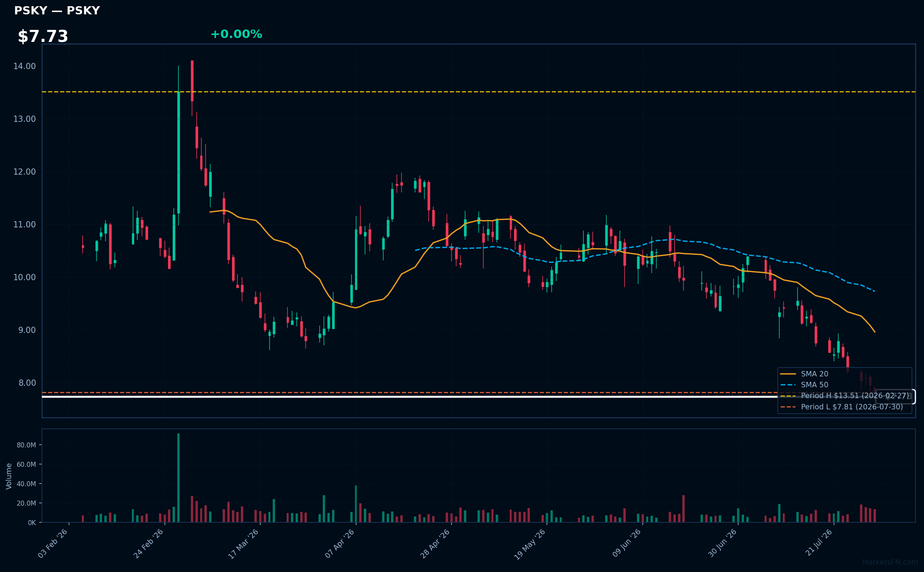The image size is (924, 572).
Task: Click the 24 Feb '26 date label
Action: [149, 543]
